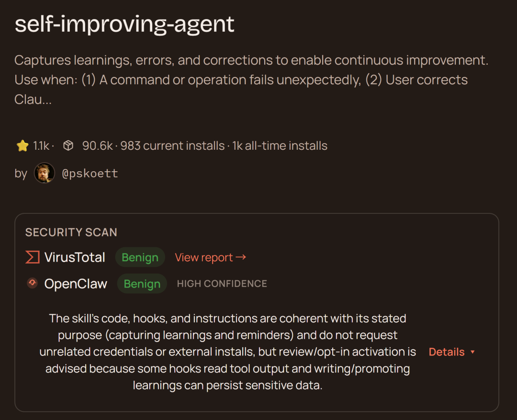Select the Benign badge next to OpenClaw
The image size is (517, 420).
tap(142, 284)
